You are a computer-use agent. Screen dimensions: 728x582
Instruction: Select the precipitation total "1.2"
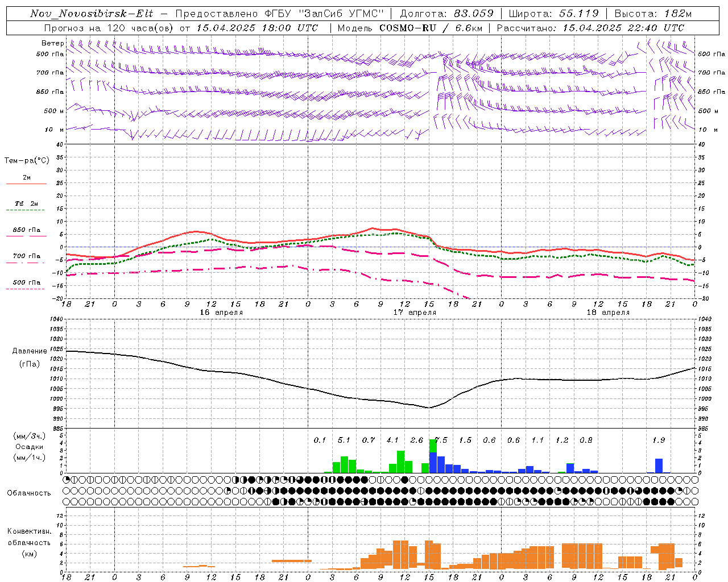click(562, 440)
